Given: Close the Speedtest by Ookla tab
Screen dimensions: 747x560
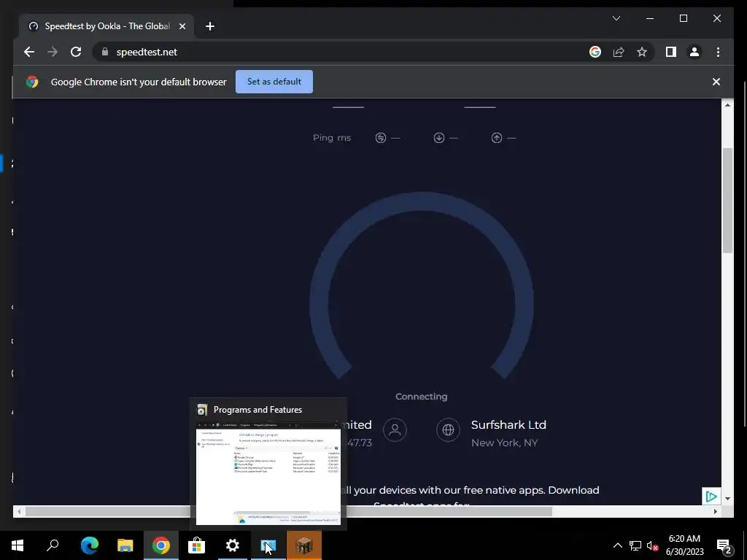Looking at the screenshot, I should coord(182,26).
